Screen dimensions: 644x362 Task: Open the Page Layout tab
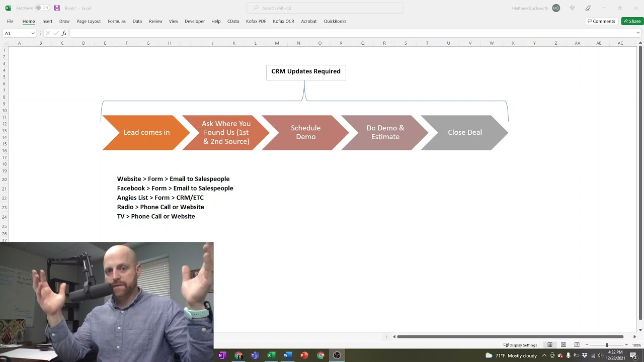click(89, 21)
